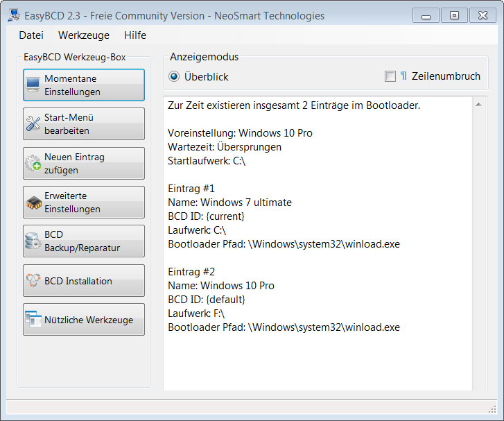Image resolution: width=504 pixels, height=421 pixels.
Task: Open Erweiterte Einstellungen
Action: tap(84, 203)
